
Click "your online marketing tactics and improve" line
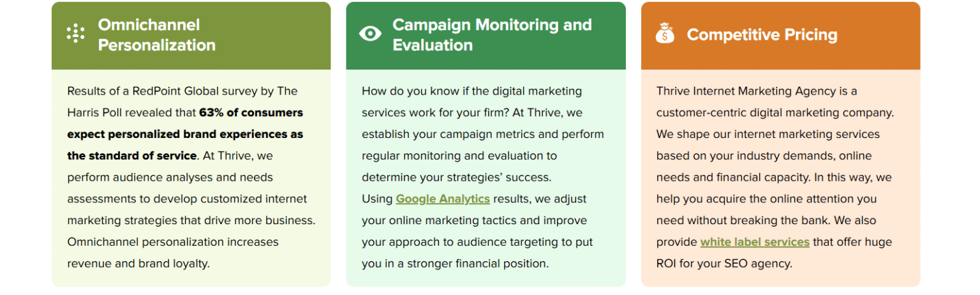click(x=474, y=221)
